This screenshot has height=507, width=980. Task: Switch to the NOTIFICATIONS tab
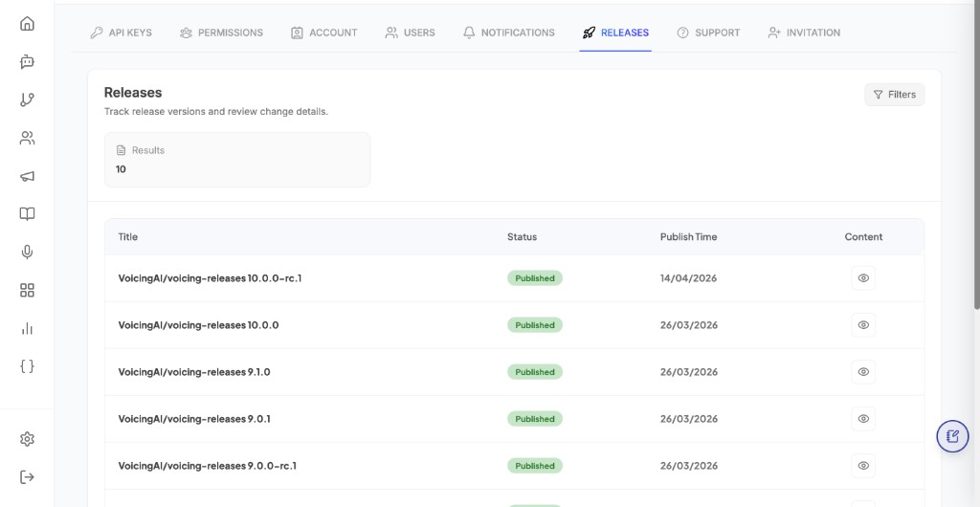(x=509, y=33)
